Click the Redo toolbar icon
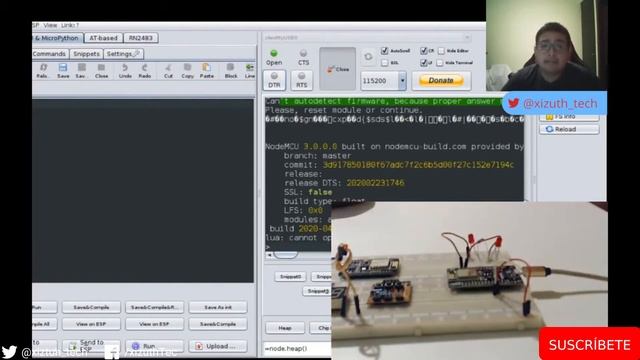This screenshot has height=360, width=640. click(144, 70)
